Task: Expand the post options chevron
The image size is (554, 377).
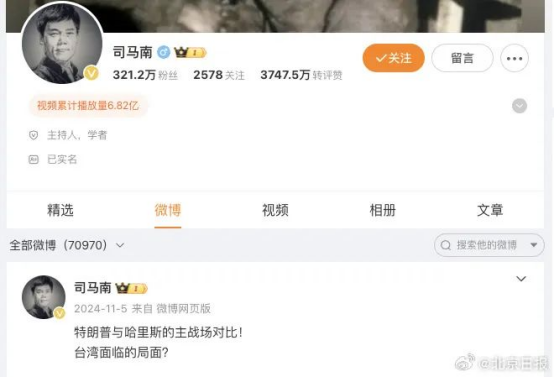Action: [521, 279]
